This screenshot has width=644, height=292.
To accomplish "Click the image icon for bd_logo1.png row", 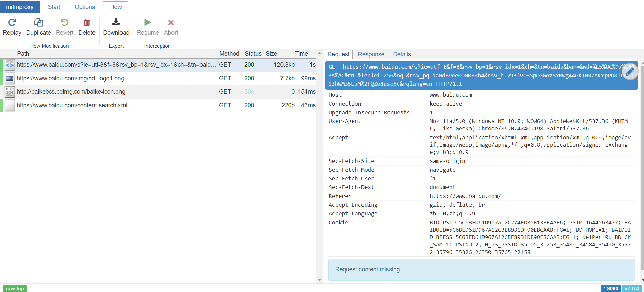I will coord(10,79).
